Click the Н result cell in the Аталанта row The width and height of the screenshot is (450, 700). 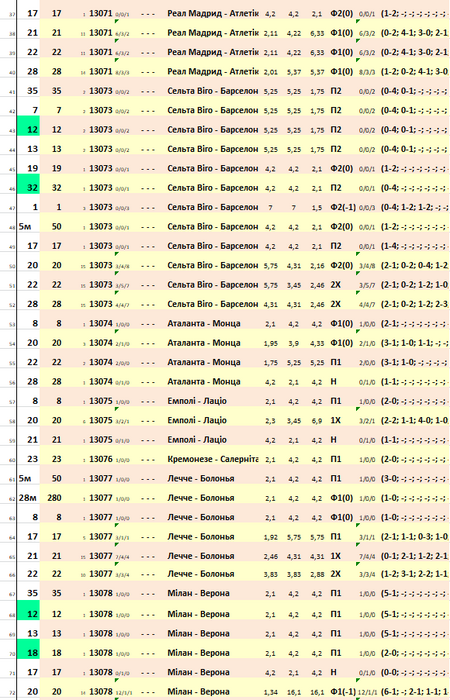point(333,382)
